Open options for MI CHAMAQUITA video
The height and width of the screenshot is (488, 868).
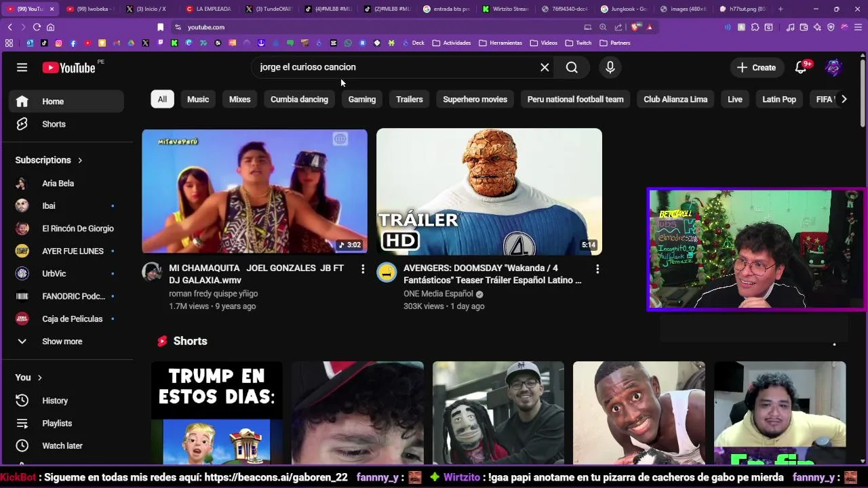[363, 269]
